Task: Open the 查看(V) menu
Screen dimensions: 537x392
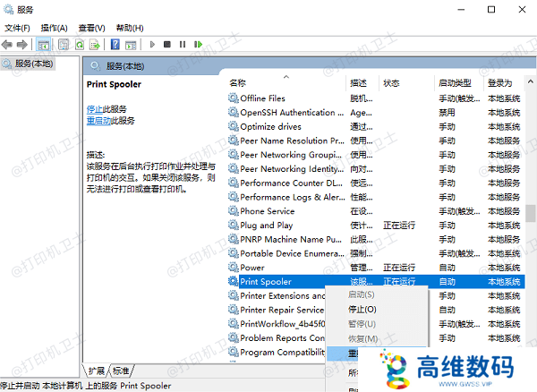Action: [x=92, y=28]
